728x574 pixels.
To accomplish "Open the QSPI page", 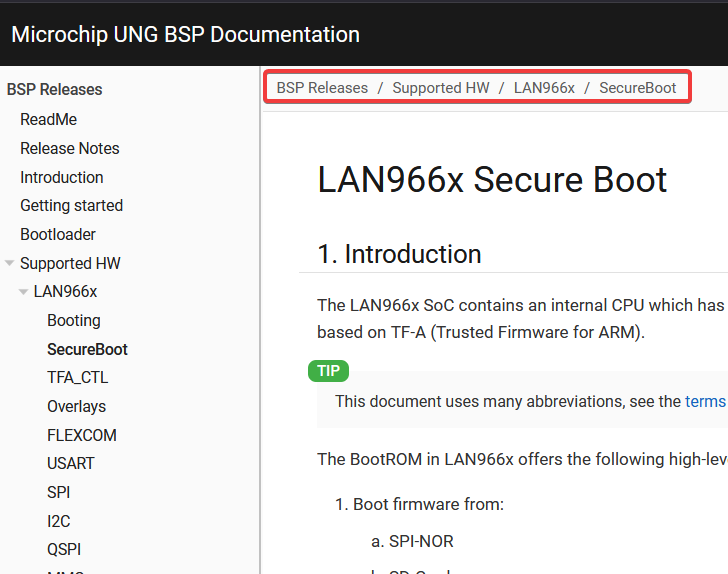I will pyautogui.click(x=64, y=550).
